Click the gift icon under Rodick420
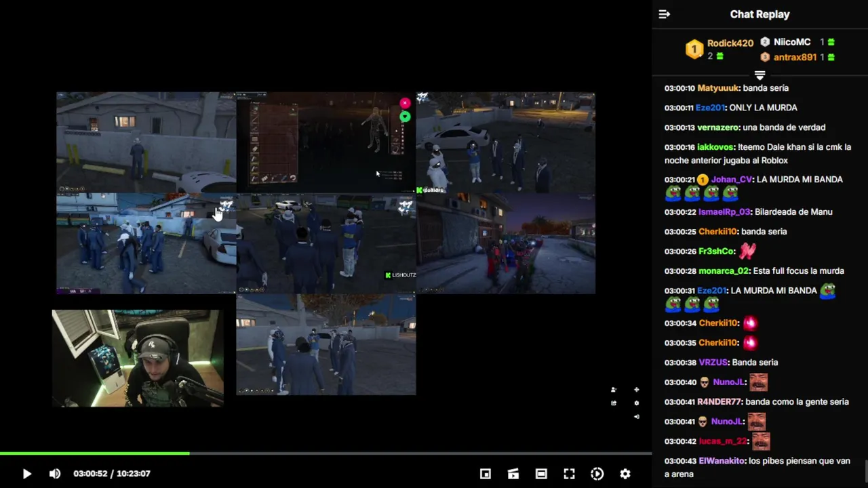This screenshot has width=868, height=488. [720, 56]
